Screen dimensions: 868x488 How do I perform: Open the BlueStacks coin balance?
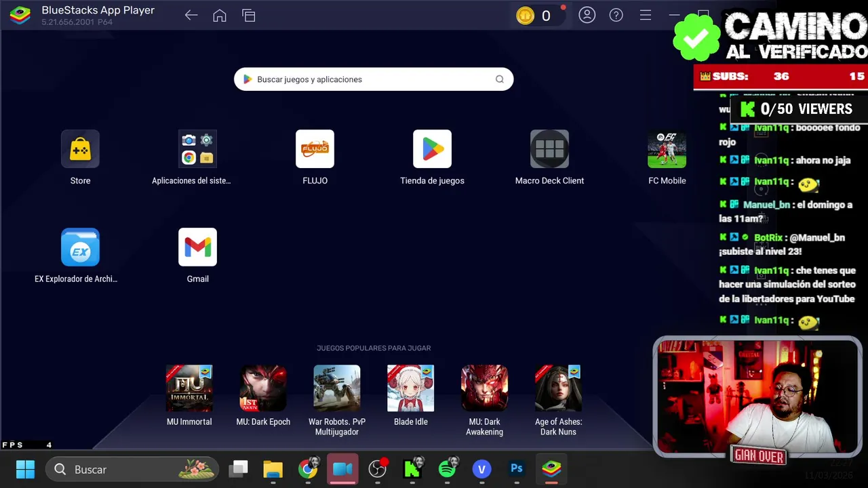539,16
